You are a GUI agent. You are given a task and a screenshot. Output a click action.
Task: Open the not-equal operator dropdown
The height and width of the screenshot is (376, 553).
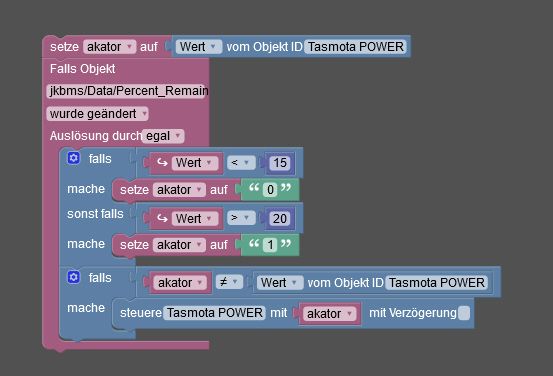pyautogui.click(x=229, y=282)
